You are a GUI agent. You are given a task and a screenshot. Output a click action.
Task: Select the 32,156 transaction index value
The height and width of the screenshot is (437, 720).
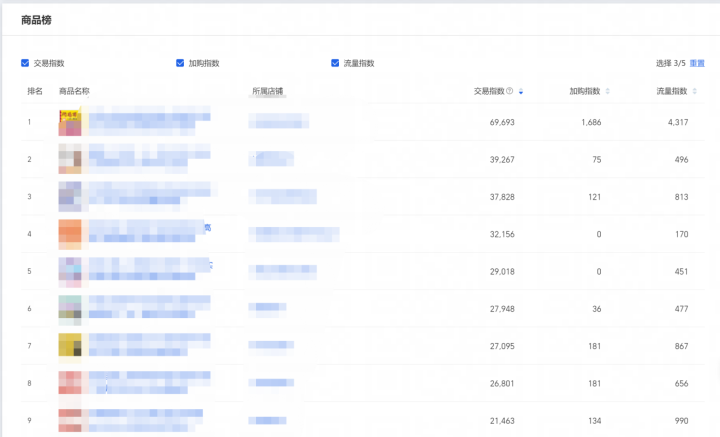coord(502,235)
